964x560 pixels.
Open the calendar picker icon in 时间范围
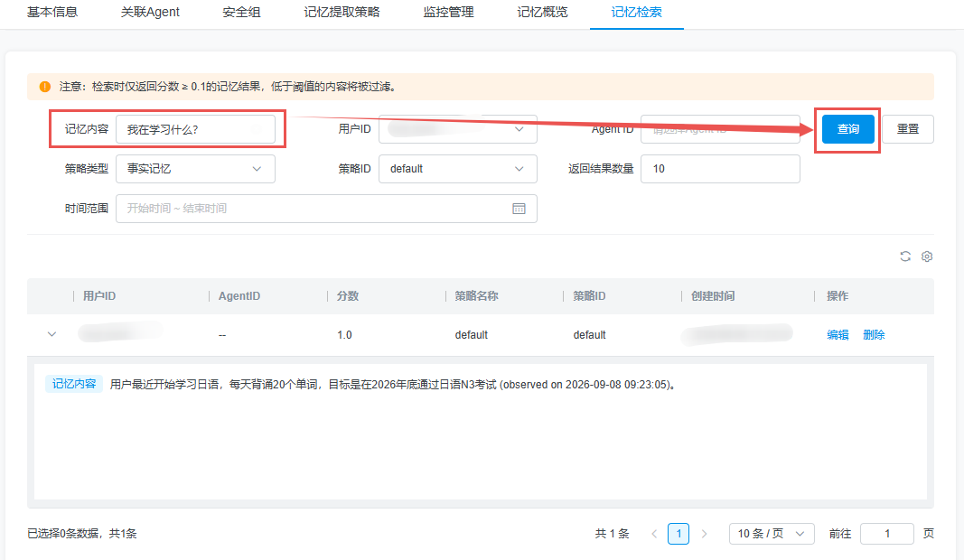pos(519,209)
